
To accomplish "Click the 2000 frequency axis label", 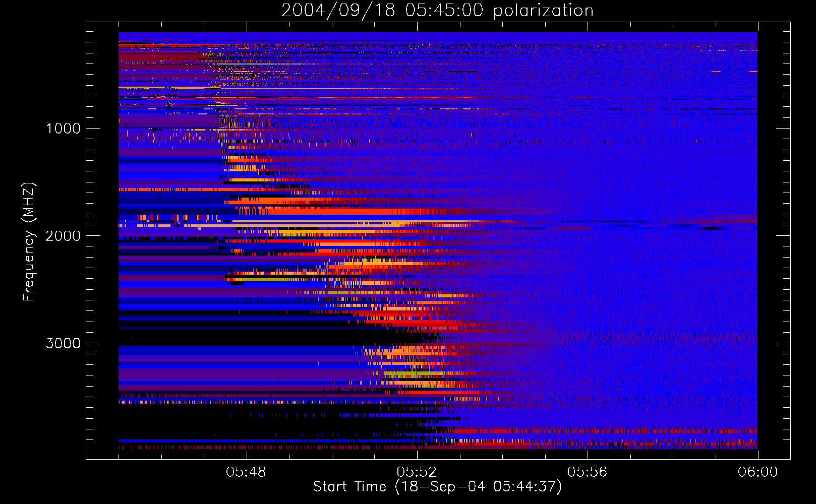I will [x=63, y=236].
